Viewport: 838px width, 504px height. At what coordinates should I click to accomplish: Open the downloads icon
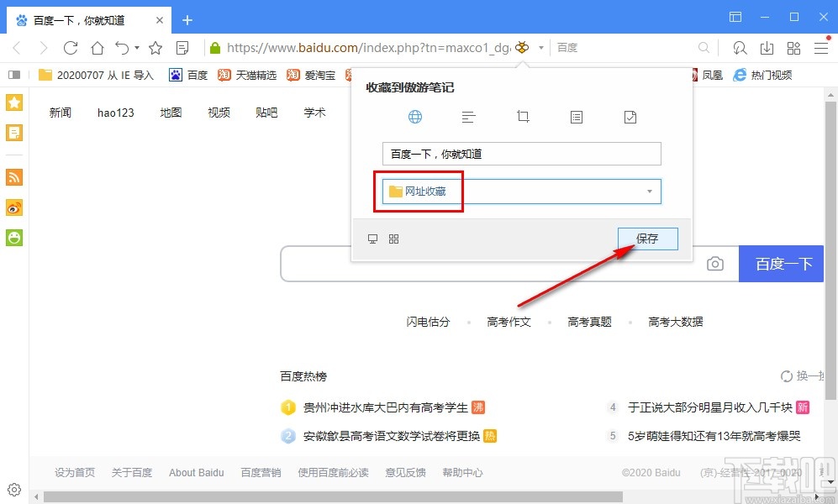pyautogui.click(x=767, y=48)
